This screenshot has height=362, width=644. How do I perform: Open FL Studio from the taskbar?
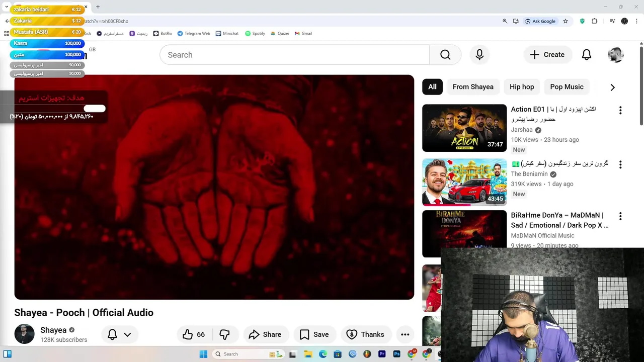[x=367, y=354]
